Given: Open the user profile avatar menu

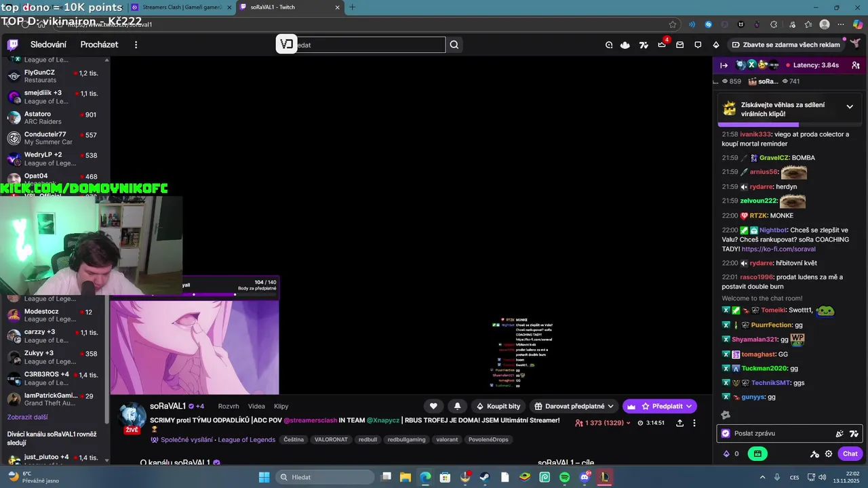Looking at the screenshot, I should click(854, 44).
